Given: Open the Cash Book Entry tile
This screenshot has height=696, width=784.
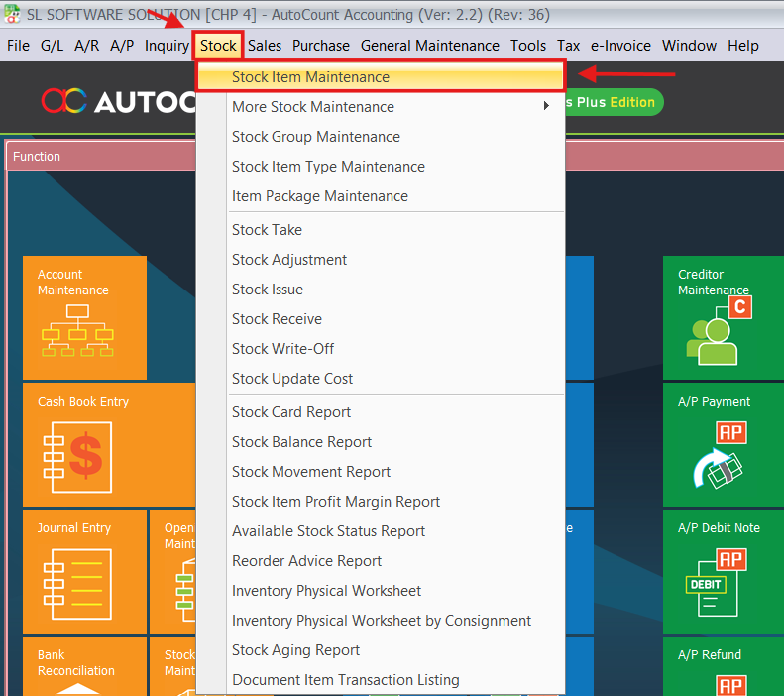Looking at the screenshot, I should (84, 443).
